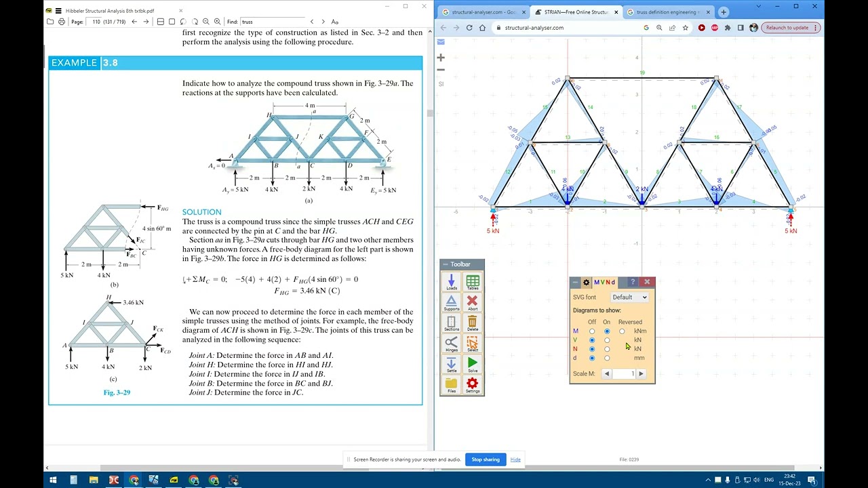Viewport: 868px width, 488px height.
Task: Decrease Scale M with left arrow
Action: [607, 373]
